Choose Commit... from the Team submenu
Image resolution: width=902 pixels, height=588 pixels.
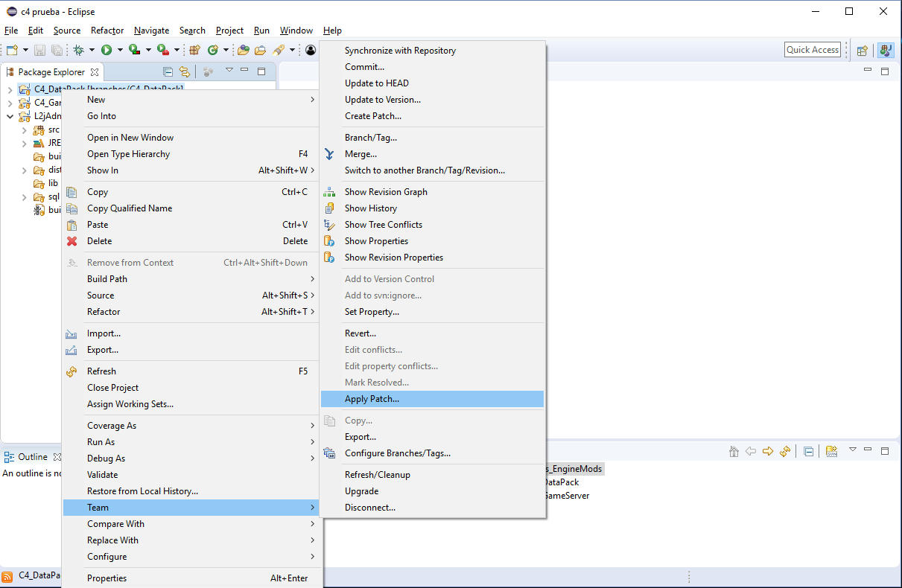[x=432, y=67]
